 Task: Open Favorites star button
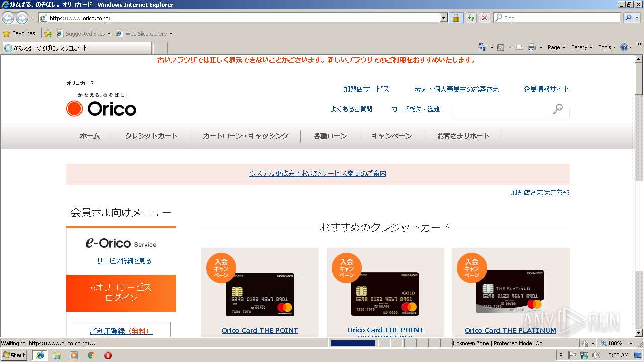[19, 33]
